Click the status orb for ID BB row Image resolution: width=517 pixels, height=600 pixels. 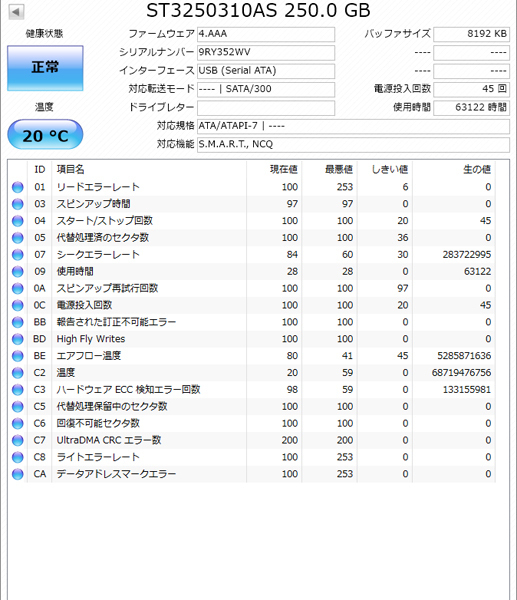point(18,322)
